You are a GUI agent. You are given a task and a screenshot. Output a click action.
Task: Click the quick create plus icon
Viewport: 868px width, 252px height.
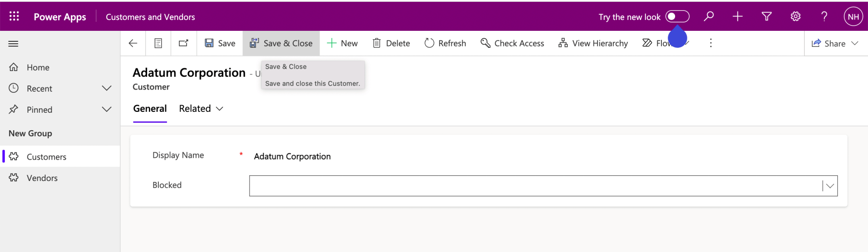pyautogui.click(x=737, y=17)
